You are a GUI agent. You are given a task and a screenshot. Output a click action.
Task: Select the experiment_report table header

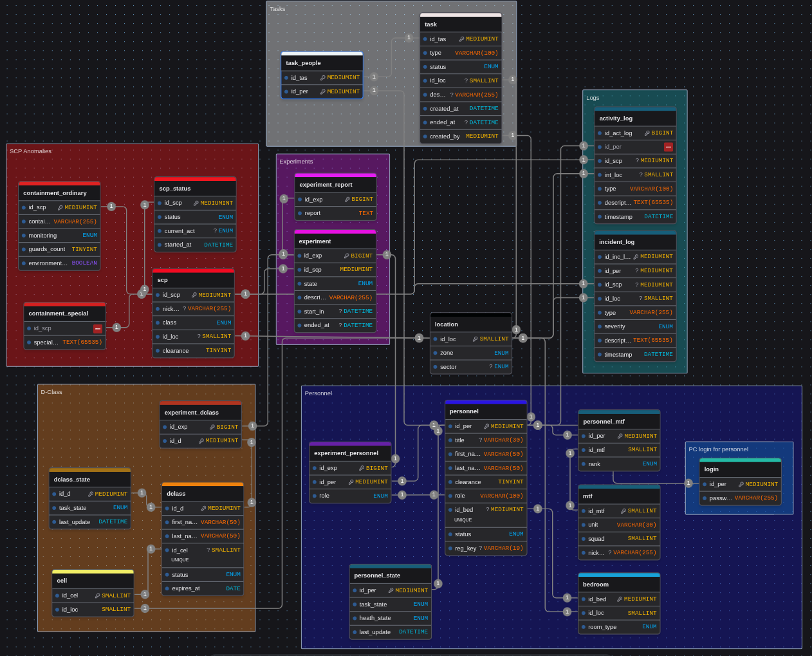coord(335,185)
